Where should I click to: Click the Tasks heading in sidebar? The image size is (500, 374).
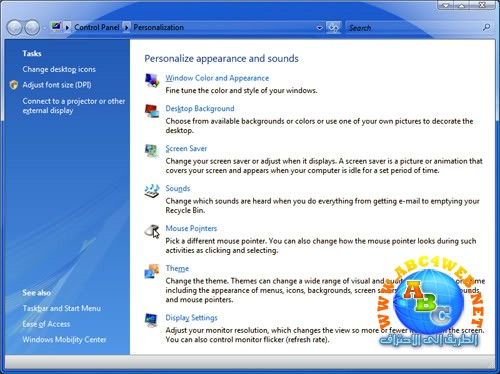pyautogui.click(x=32, y=53)
